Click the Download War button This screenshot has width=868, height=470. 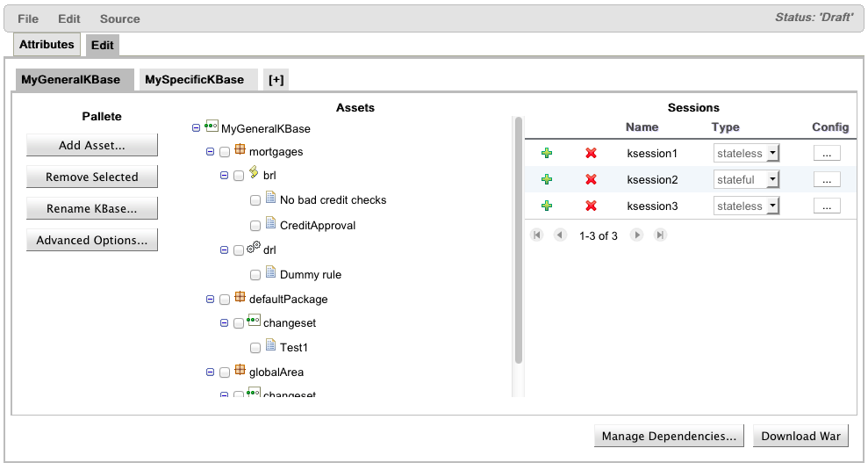(800, 436)
